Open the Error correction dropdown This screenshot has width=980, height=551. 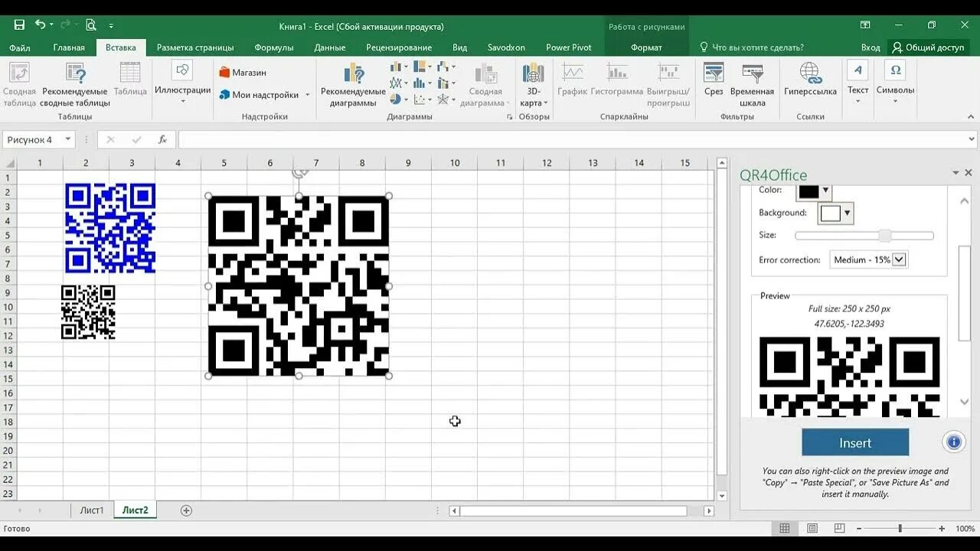coord(900,259)
